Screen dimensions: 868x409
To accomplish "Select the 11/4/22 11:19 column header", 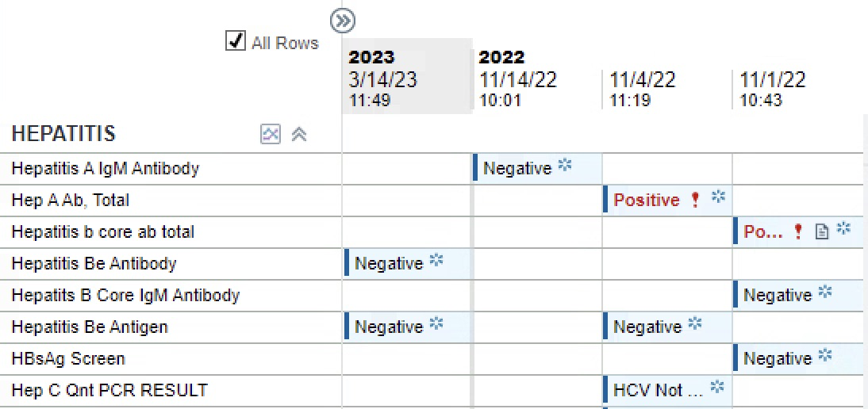I will coord(667,89).
